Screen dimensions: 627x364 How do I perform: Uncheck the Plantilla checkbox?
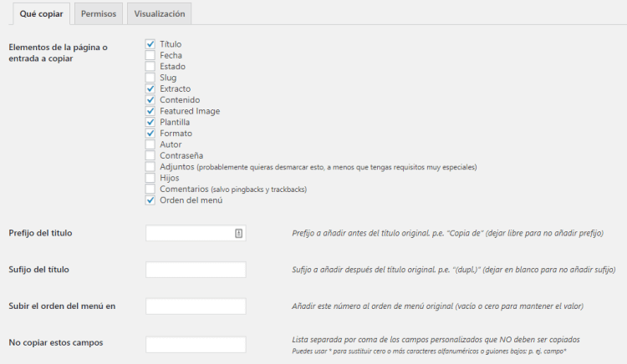point(150,122)
